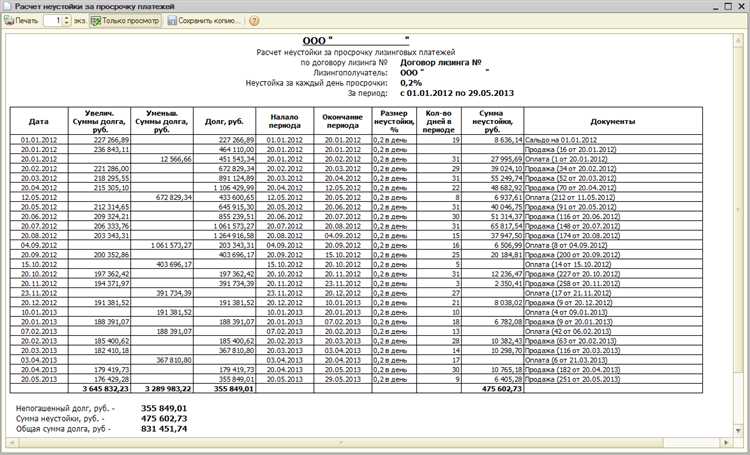
Task: Close the report window
Action: coord(740,6)
